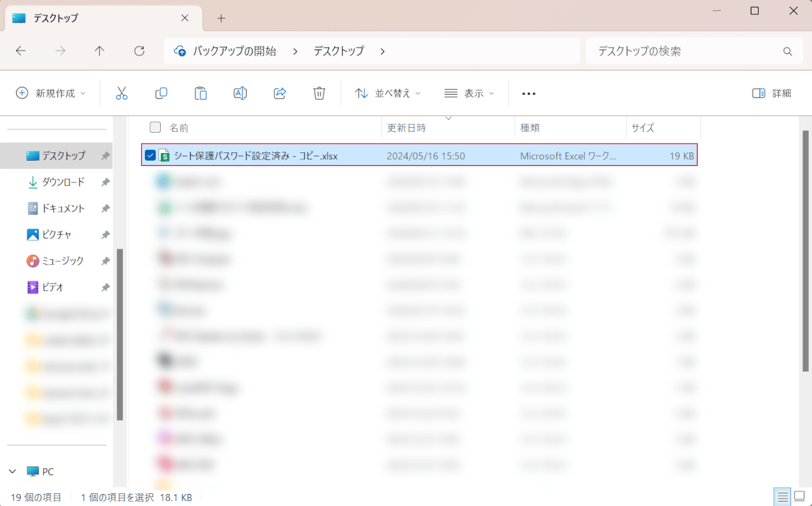Select デスクトップ in the sidebar
This screenshot has height=506, width=812.
56,156
